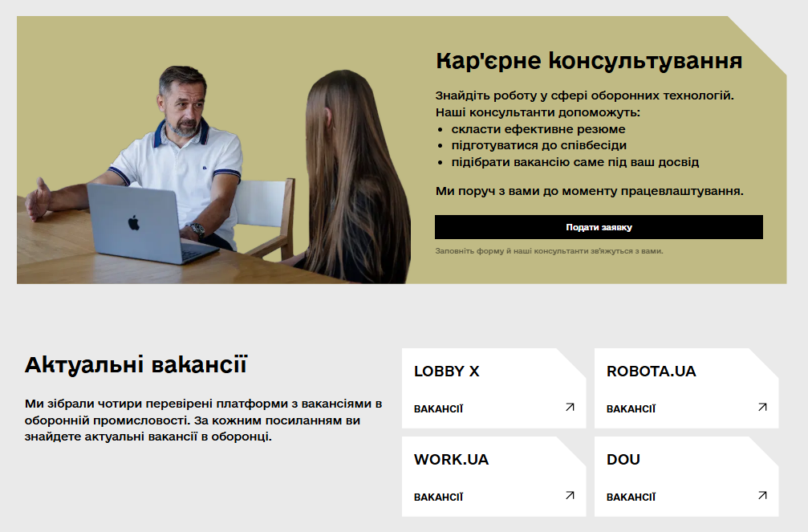The image size is (808, 532).
Task: Click the paragraph about four verified platforms
Action: click(204, 420)
